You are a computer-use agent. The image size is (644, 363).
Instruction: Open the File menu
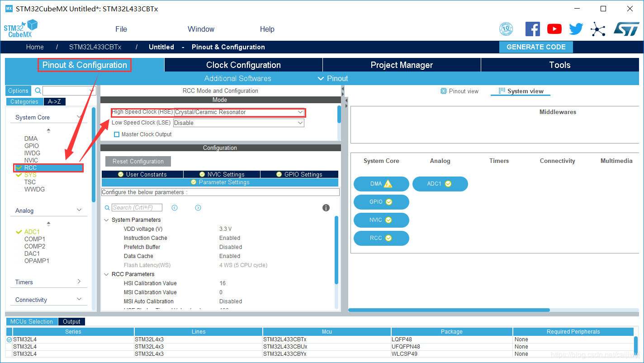[x=121, y=29]
